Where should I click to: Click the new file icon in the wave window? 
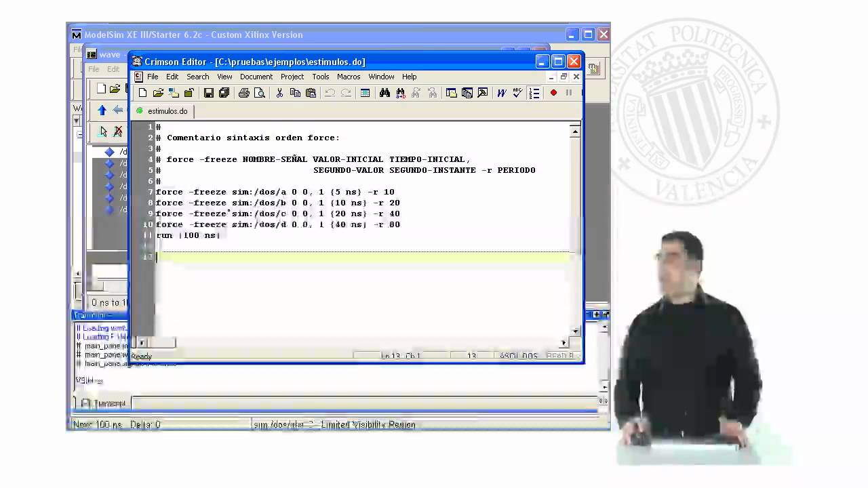click(x=101, y=89)
